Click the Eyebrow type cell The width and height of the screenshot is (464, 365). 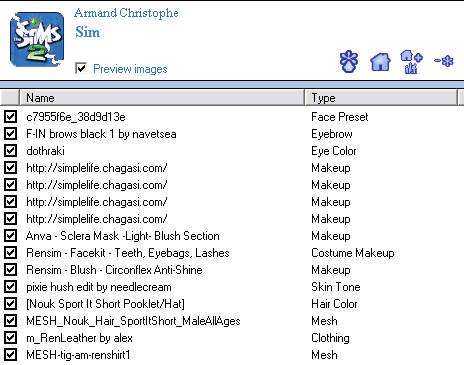332,134
